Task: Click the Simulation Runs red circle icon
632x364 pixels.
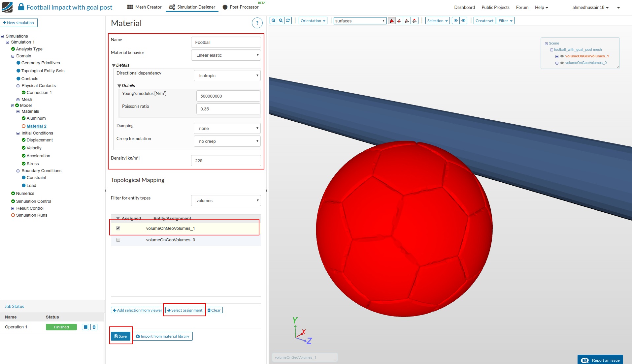Action: pyautogui.click(x=13, y=215)
